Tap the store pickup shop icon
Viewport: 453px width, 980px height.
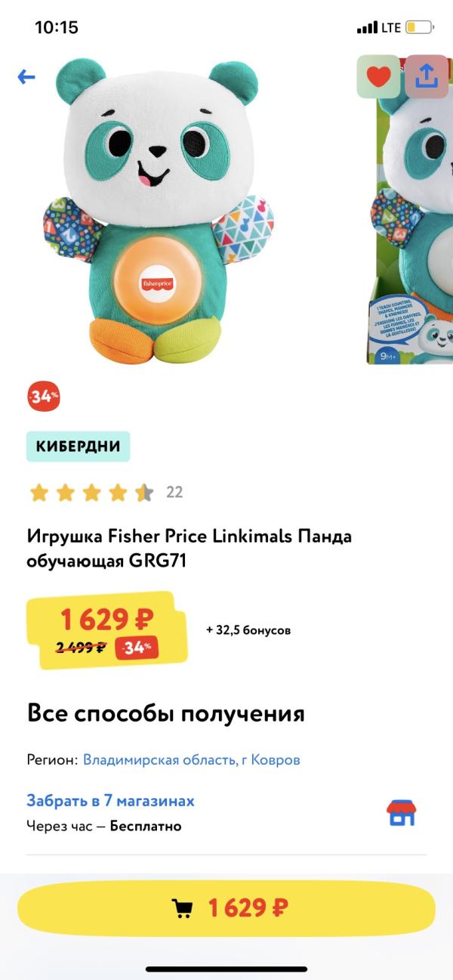[402, 813]
